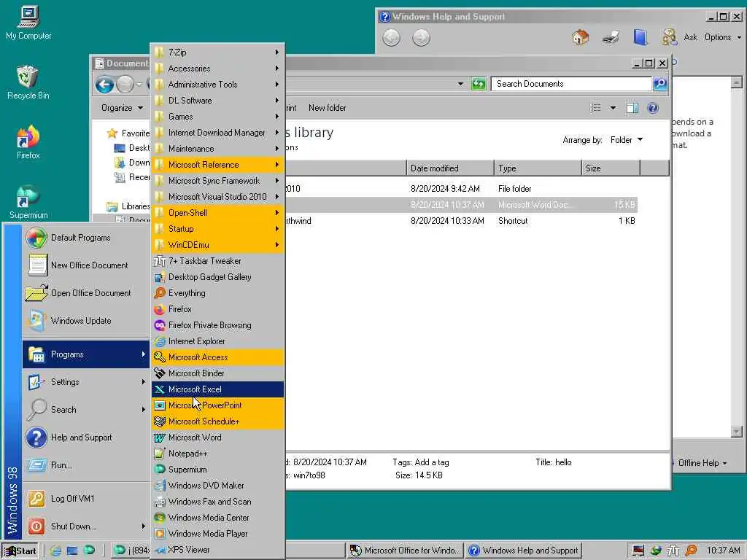Image resolution: width=747 pixels, height=560 pixels.
Task: Sort by Date modified column header
Action: pyautogui.click(x=450, y=168)
